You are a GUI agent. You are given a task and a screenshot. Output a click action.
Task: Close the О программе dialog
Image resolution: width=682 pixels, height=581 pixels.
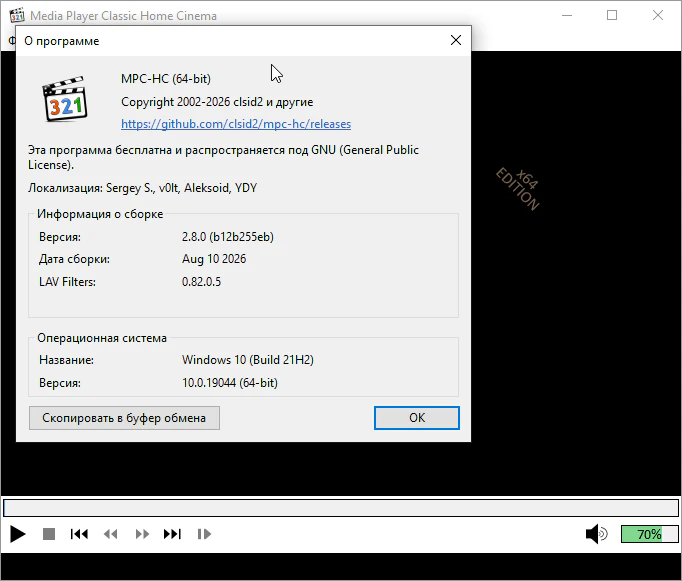(x=456, y=40)
